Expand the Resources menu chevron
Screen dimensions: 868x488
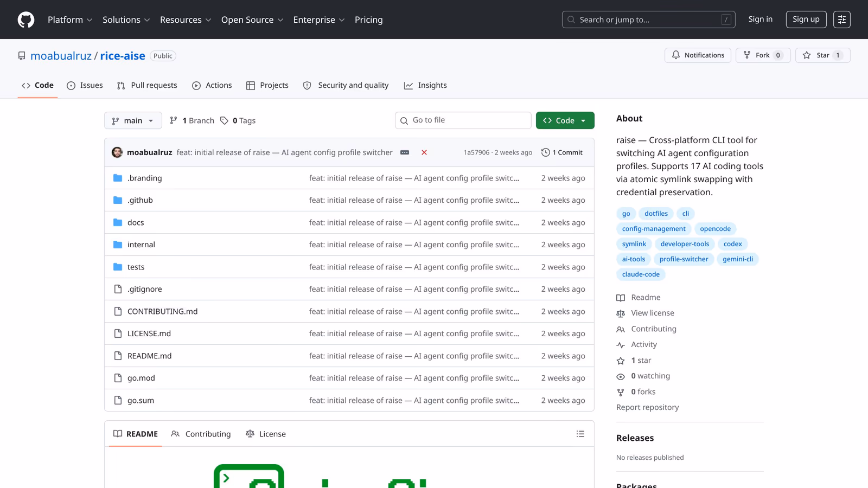(209, 20)
